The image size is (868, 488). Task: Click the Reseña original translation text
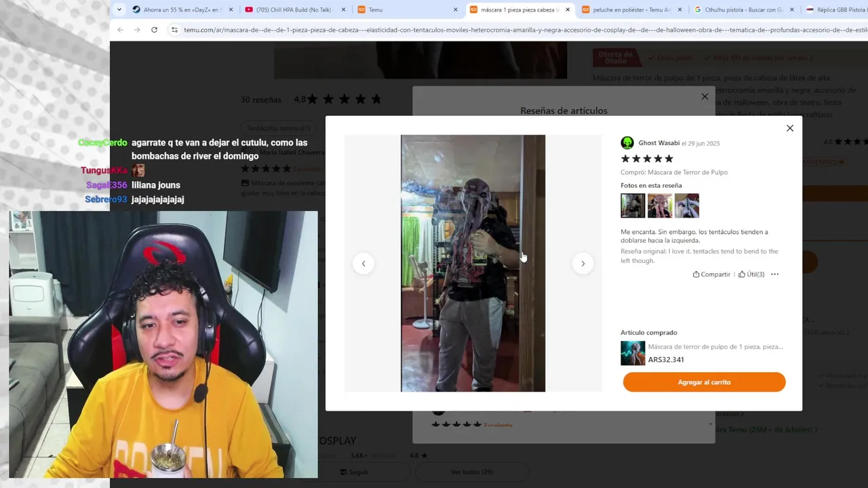point(699,256)
